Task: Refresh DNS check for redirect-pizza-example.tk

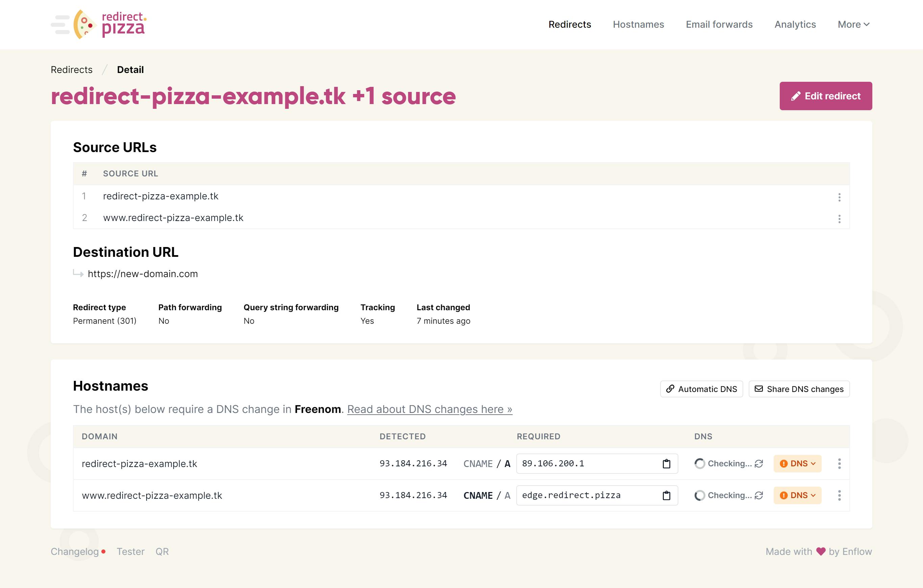Action: (x=758, y=464)
